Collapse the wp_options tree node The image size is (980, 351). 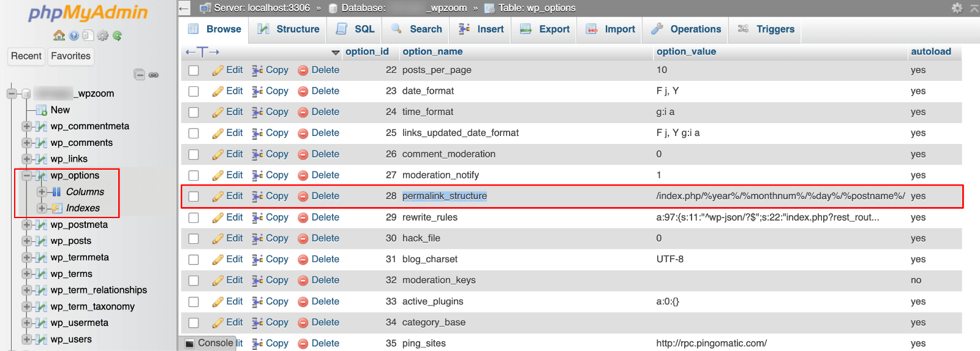(x=26, y=176)
